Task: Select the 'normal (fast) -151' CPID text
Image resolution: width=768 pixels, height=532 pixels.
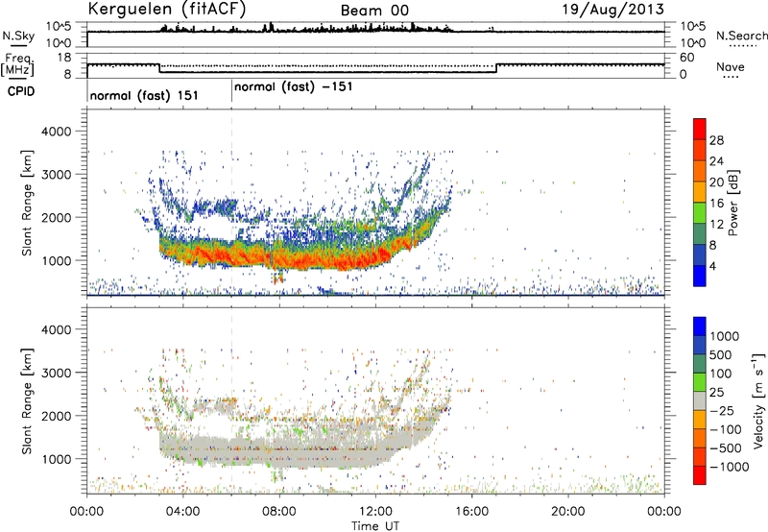Action: click(294, 86)
